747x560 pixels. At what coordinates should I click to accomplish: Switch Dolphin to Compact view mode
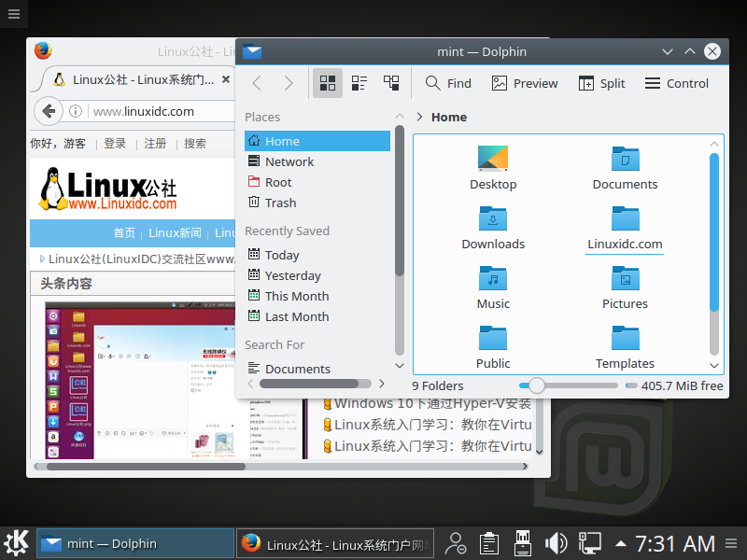pyautogui.click(x=359, y=83)
